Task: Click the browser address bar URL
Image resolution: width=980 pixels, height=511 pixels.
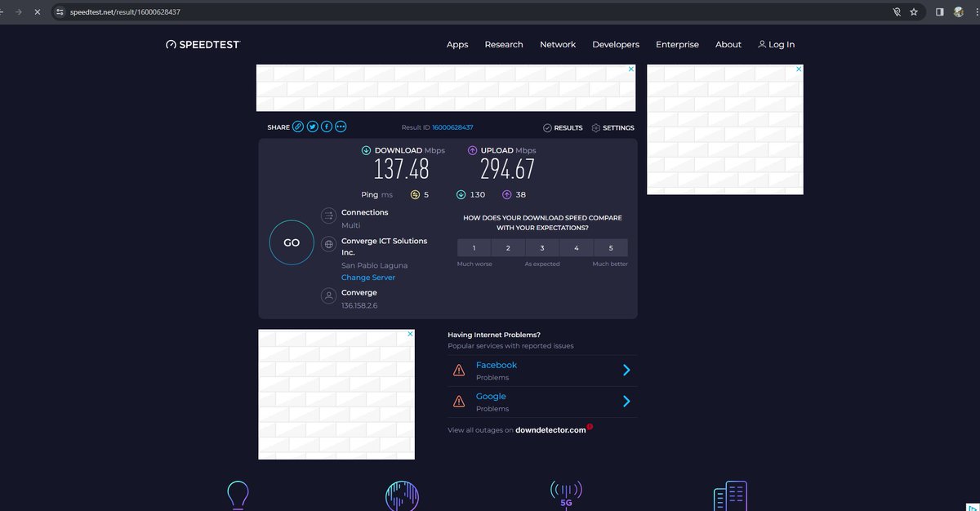Action: coord(125,12)
